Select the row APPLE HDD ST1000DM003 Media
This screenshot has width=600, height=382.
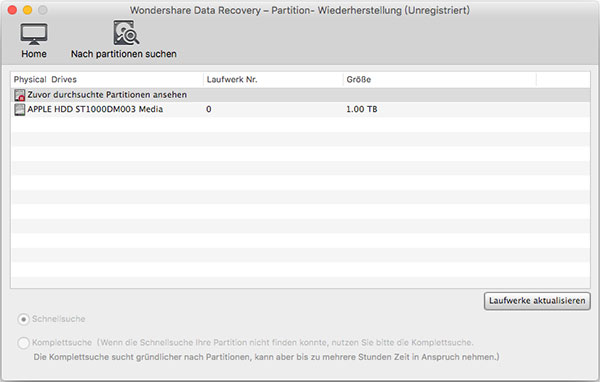click(x=300, y=109)
